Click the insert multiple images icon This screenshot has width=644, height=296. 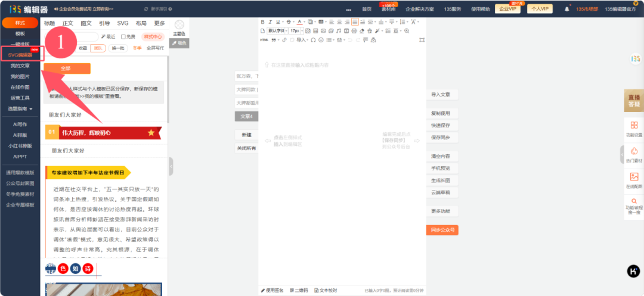[x=331, y=31]
